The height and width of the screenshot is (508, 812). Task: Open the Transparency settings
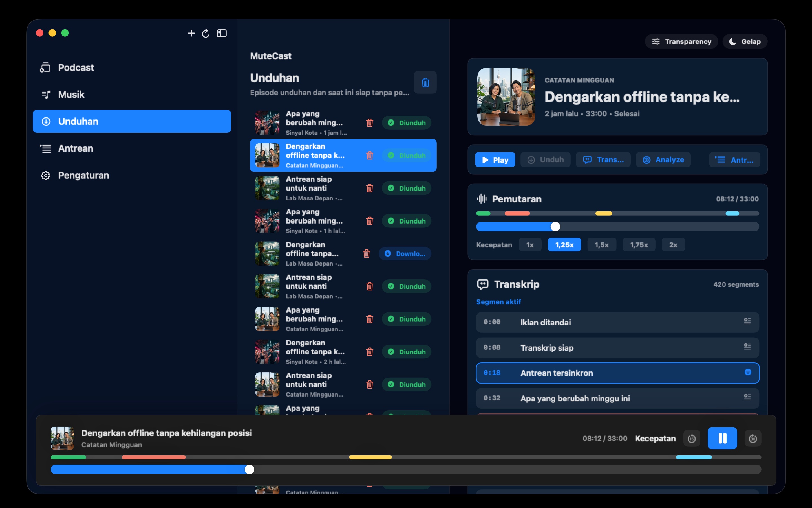click(681, 41)
